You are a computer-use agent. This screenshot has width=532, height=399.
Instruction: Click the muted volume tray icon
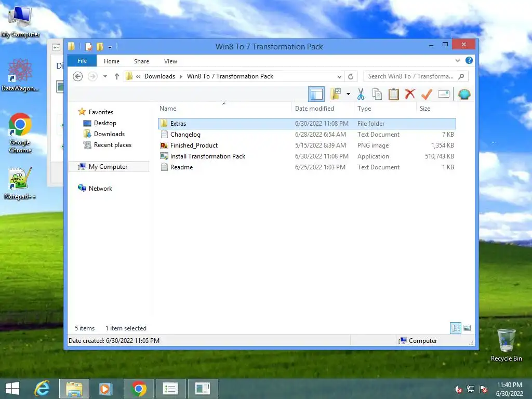pyautogui.click(x=458, y=389)
